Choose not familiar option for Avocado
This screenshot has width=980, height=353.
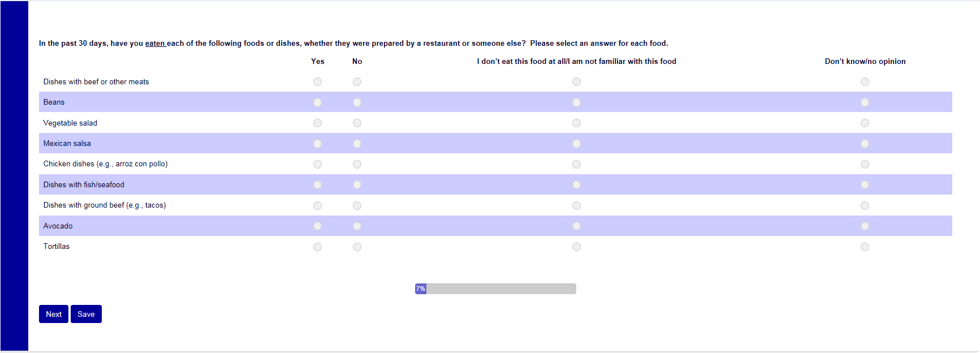576,226
